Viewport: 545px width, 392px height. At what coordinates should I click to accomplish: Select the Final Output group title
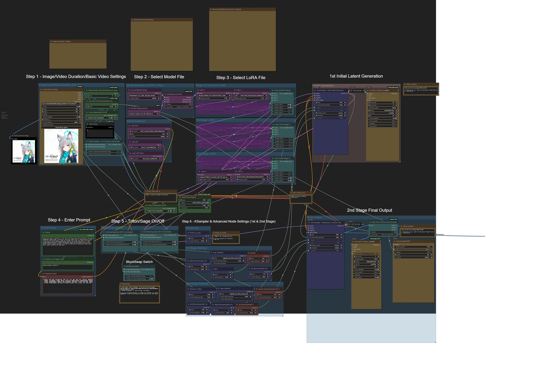[x=314, y=217]
